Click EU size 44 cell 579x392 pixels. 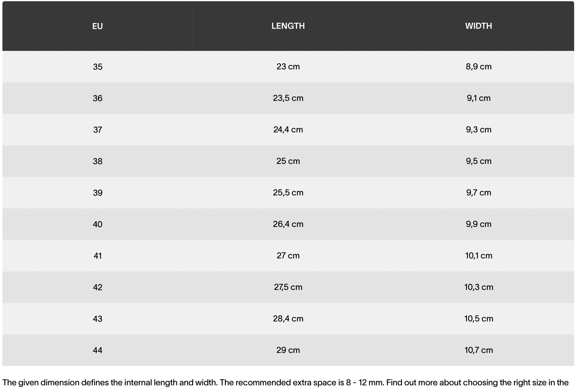[x=98, y=350]
